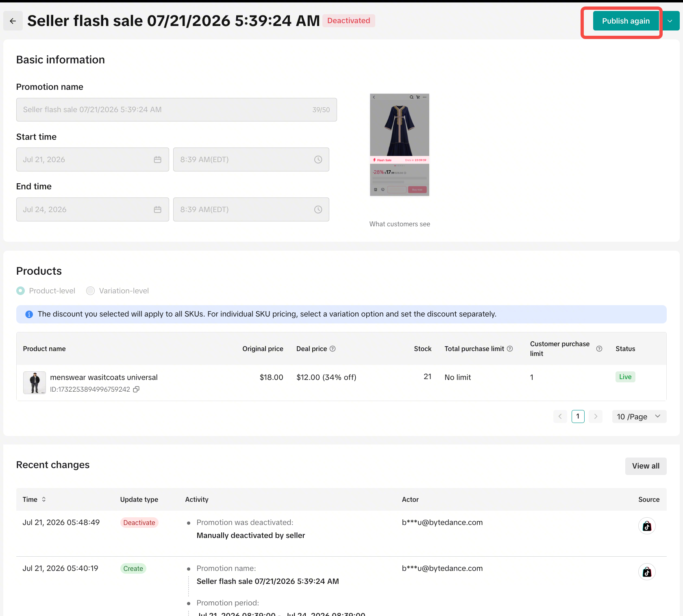Click the Promotion name input field
Screen dimensions: 683x616
point(176,110)
